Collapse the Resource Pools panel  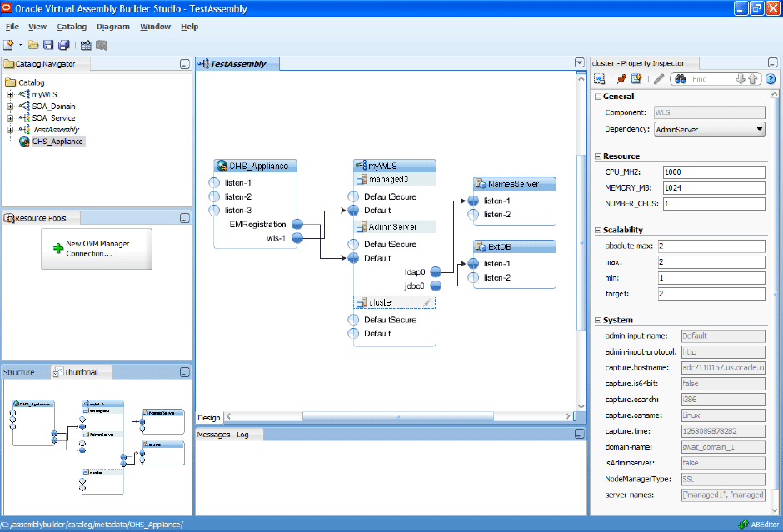coord(184,218)
